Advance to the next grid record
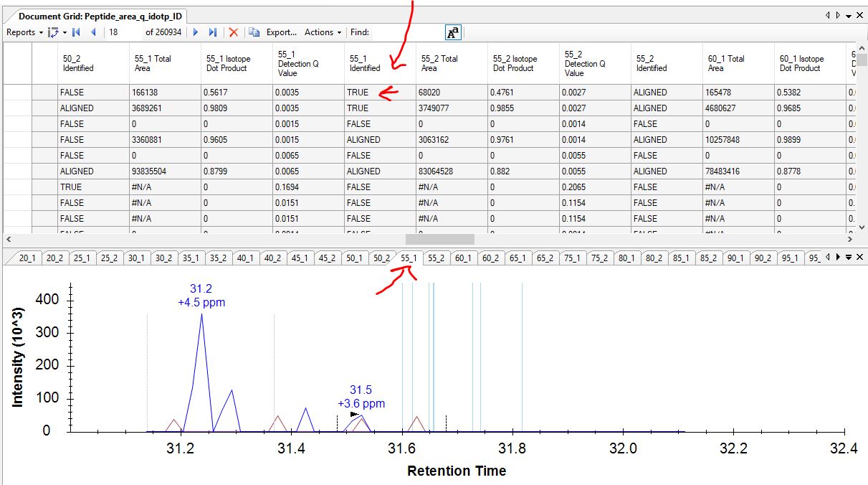Viewport: 868px width, 485px height. pyautogui.click(x=196, y=32)
